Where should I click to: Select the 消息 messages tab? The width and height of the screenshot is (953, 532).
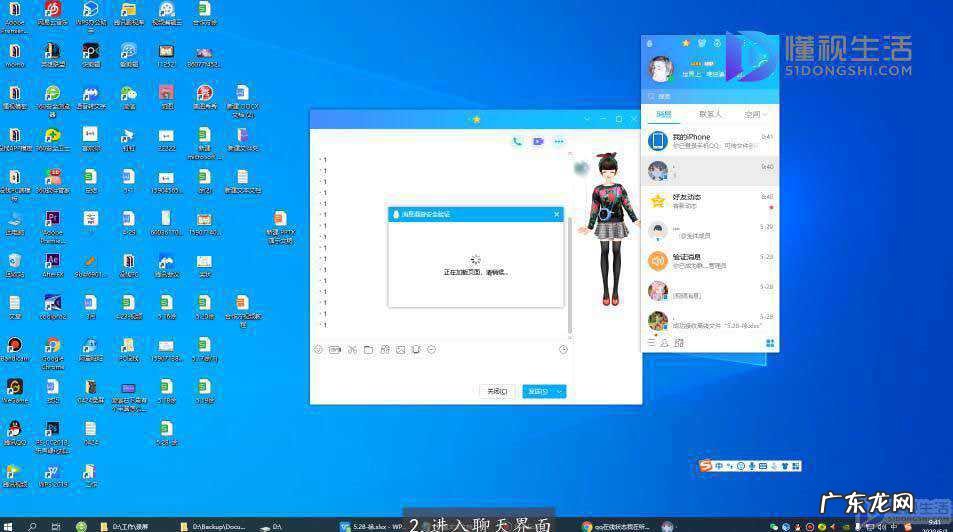(664, 115)
